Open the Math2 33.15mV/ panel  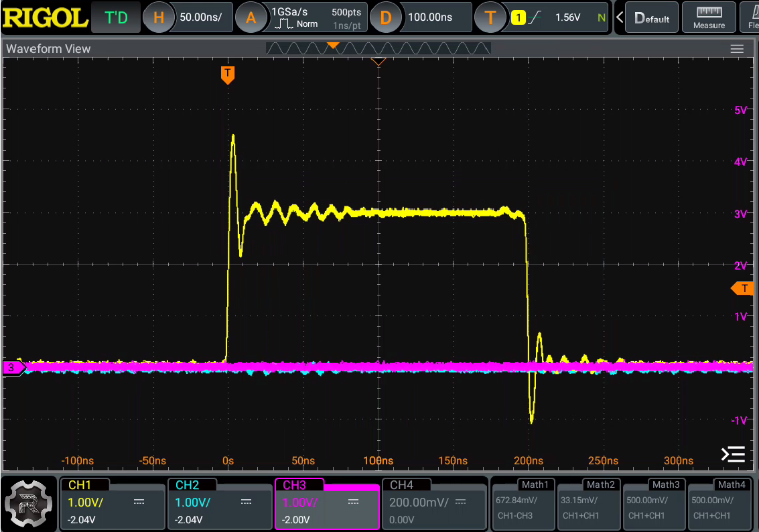pyautogui.click(x=589, y=505)
